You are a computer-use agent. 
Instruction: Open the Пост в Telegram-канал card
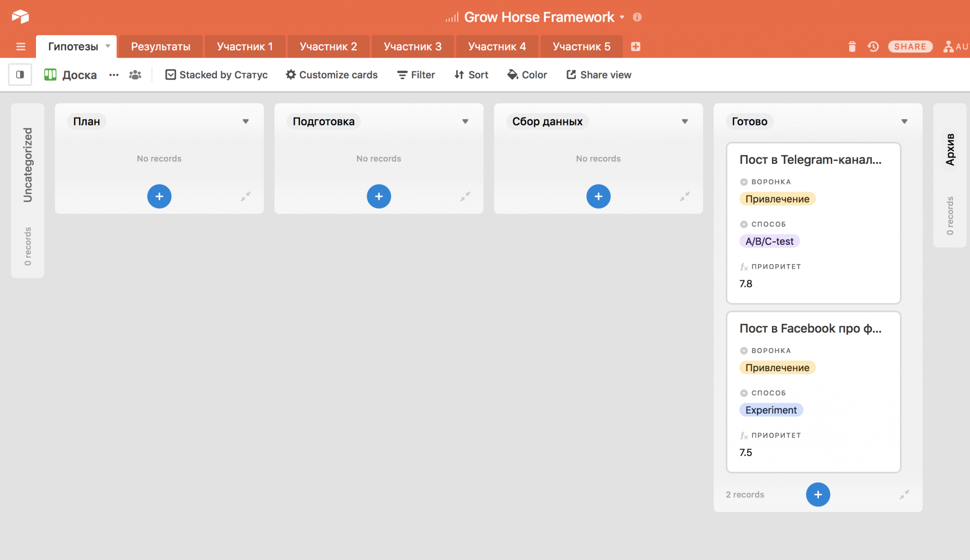[810, 160]
